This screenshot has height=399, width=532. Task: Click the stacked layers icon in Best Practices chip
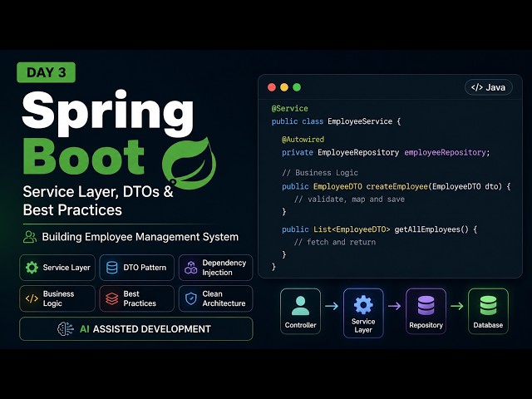click(112, 298)
